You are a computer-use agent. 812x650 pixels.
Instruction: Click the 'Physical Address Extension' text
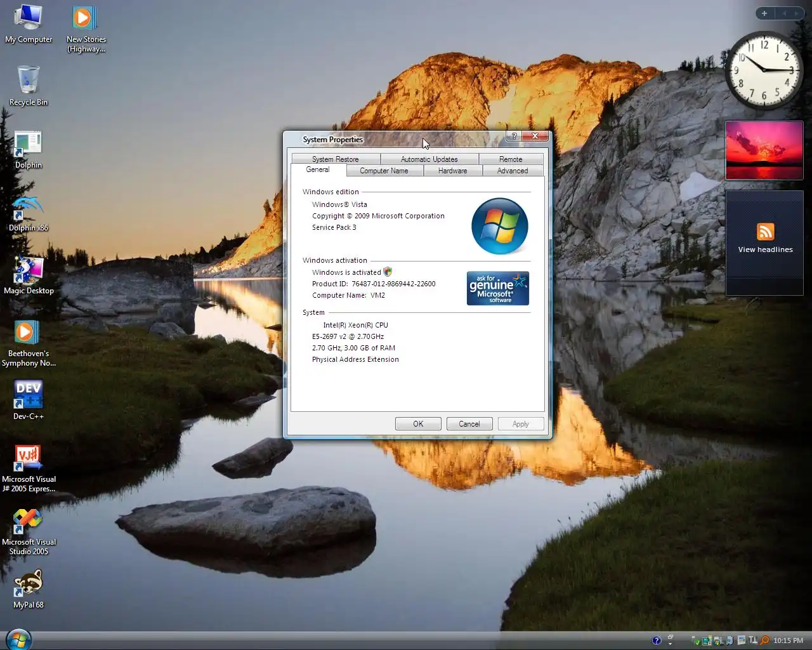(x=355, y=359)
